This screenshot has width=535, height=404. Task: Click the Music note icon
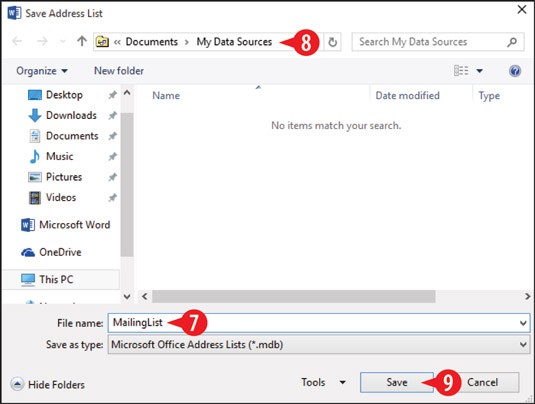point(34,156)
